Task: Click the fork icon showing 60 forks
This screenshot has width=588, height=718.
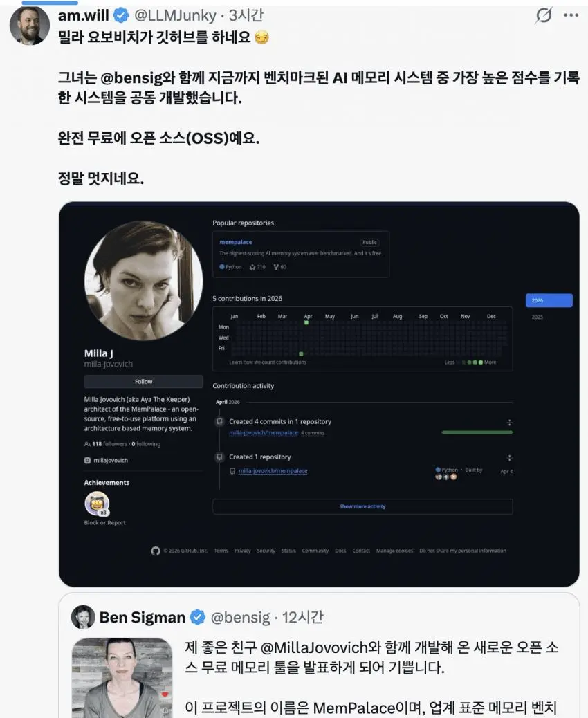Action: tap(275, 267)
